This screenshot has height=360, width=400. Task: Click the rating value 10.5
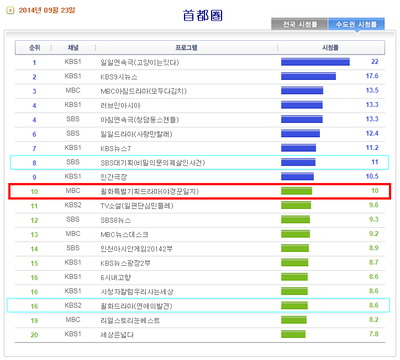pos(372,176)
